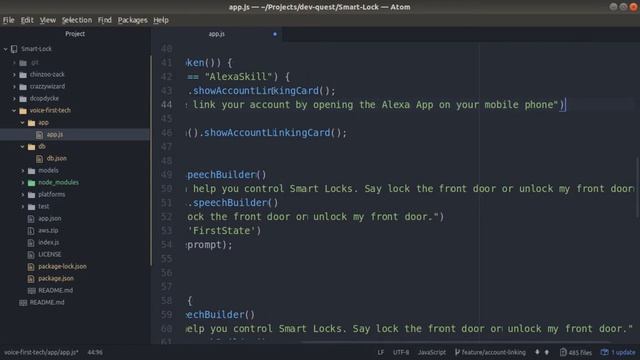The height and width of the screenshot is (360, 640).
Task: Click the JavaScript grammar selector
Action: coord(432,352)
